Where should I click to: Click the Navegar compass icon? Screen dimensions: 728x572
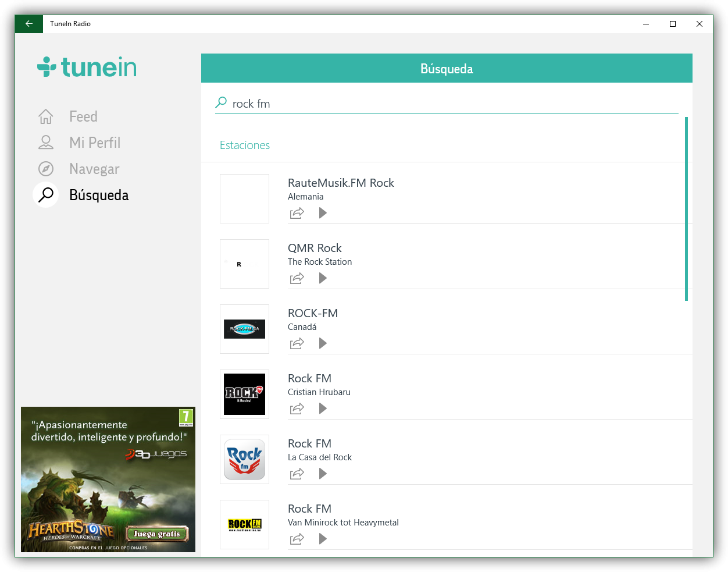point(46,169)
